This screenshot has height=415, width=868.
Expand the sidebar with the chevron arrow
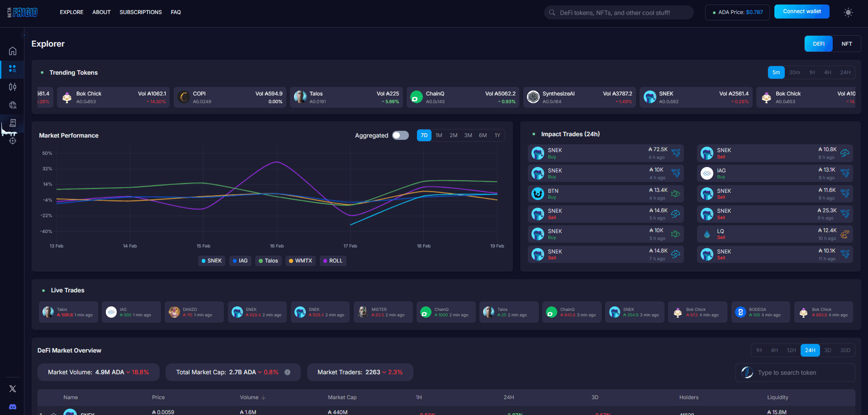[x=24, y=35]
